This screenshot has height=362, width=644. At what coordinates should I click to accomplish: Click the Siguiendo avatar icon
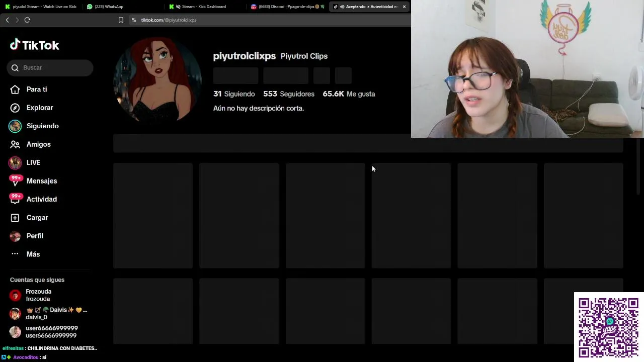[x=15, y=126]
